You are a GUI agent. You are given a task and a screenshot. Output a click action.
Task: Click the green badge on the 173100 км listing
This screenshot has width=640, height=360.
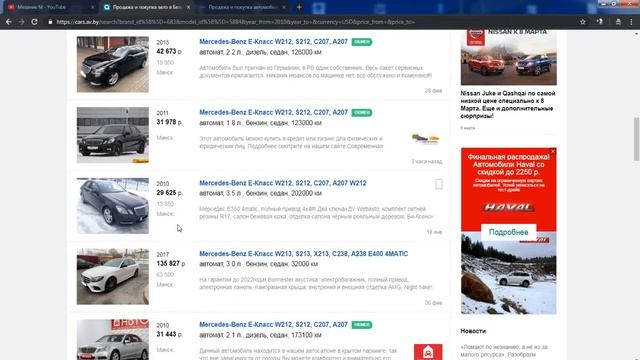pos(362,324)
